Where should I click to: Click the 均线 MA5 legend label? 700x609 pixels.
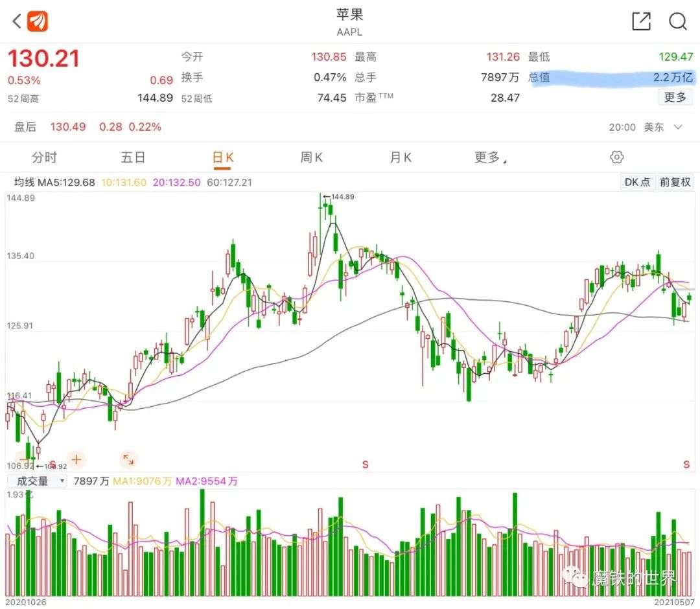(x=54, y=183)
